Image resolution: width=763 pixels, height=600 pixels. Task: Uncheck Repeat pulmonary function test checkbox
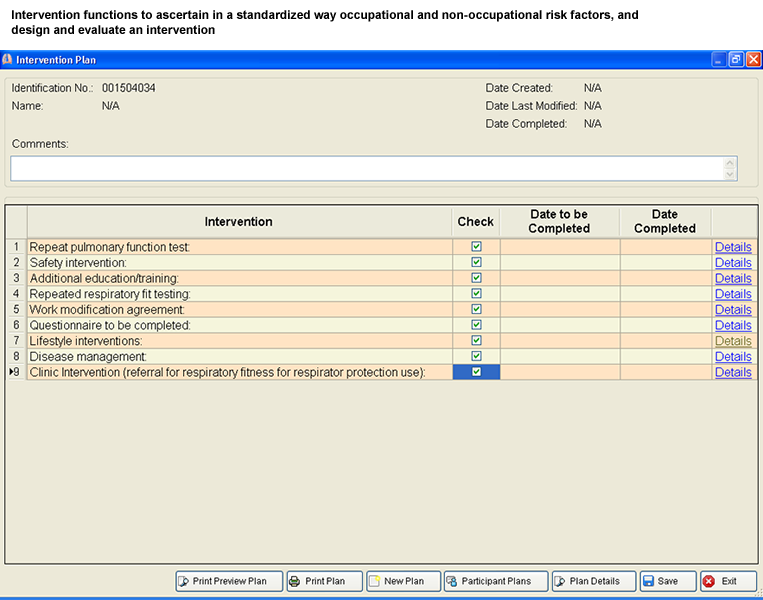point(476,247)
